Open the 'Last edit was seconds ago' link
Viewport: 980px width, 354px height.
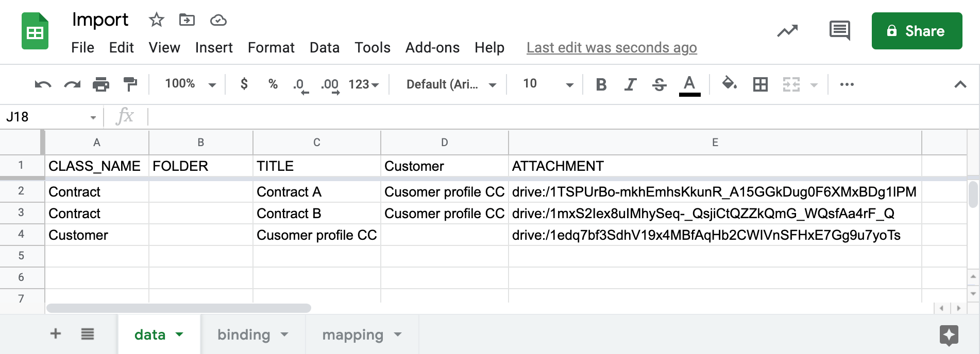pyautogui.click(x=612, y=48)
